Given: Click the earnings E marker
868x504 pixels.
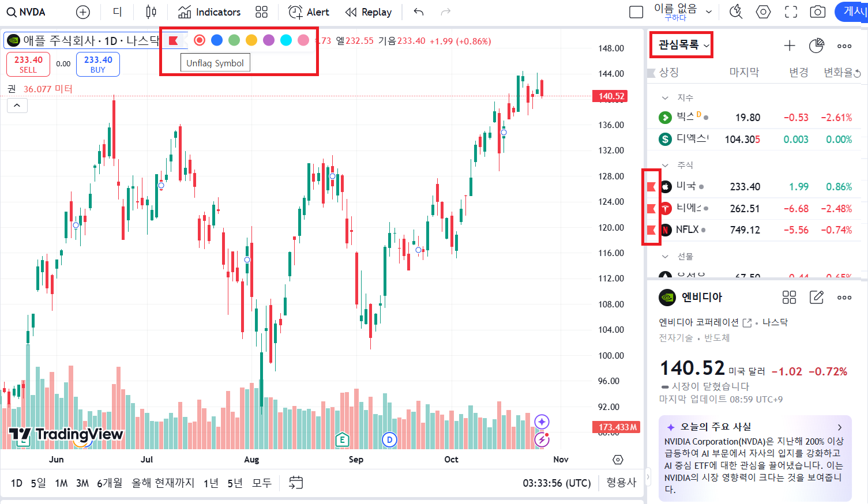Looking at the screenshot, I should [x=342, y=440].
